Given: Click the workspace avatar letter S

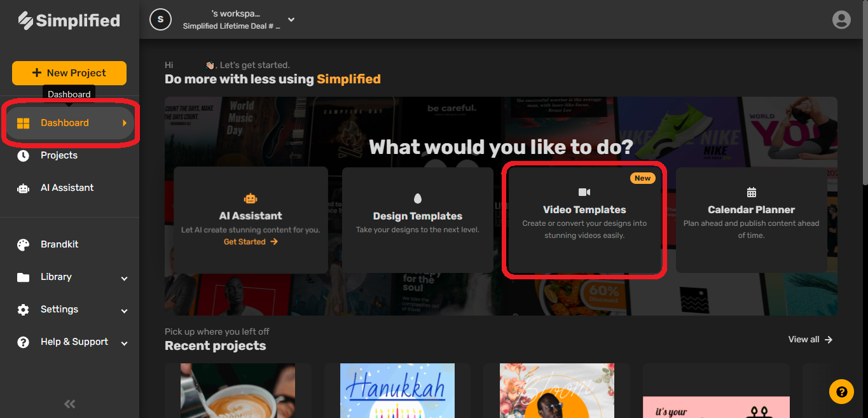Looking at the screenshot, I should pos(160,19).
